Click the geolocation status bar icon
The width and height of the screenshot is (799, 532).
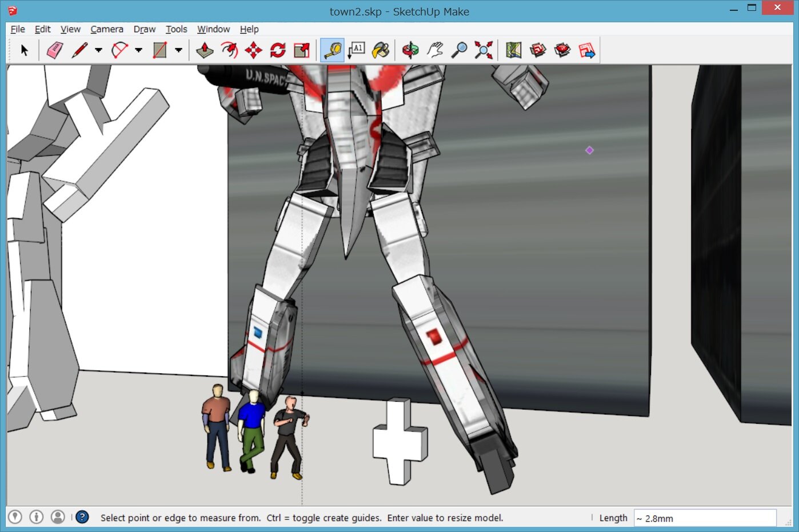click(15, 517)
